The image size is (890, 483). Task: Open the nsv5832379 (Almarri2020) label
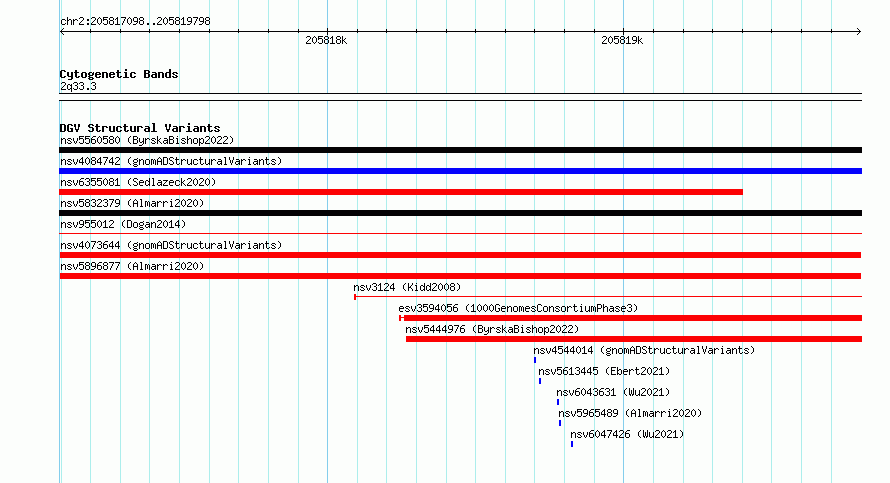coord(132,203)
